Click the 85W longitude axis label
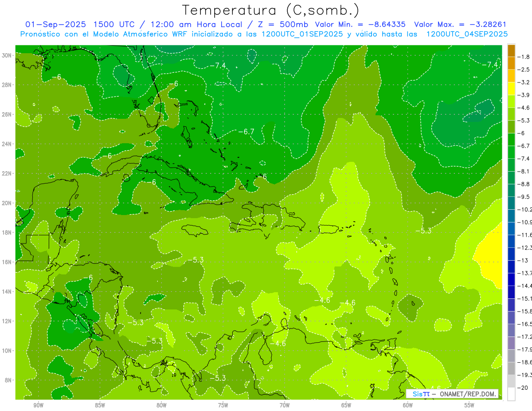 (100, 405)
